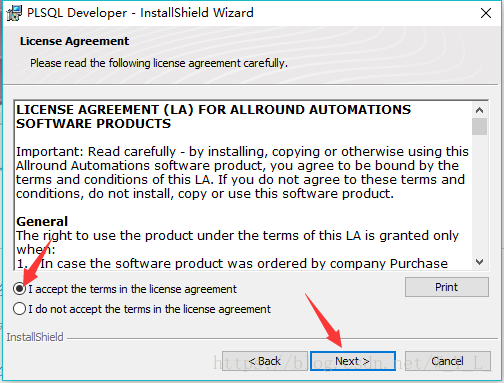Viewport: 504px width, 383px height.
Task: Go back with the "< Back" button
Action: (265, 361)
